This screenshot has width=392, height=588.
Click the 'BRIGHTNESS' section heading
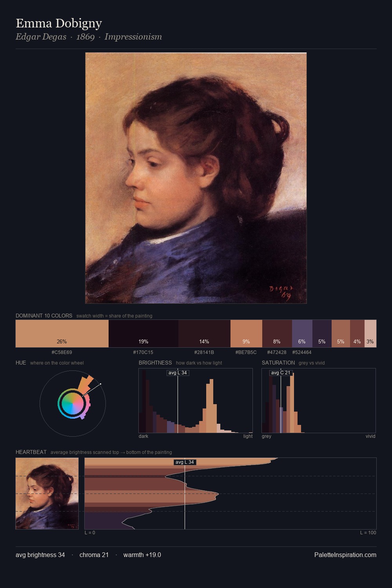155,363
